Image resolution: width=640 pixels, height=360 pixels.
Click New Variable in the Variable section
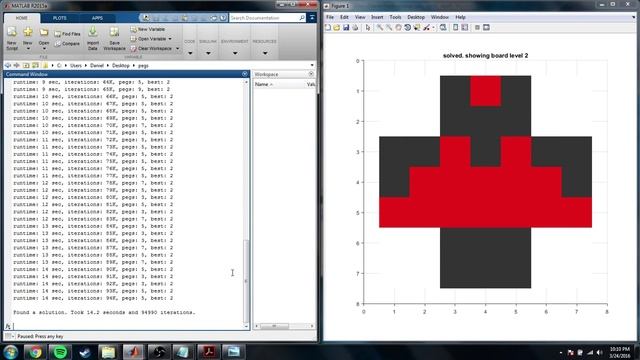tap(148, 29)
